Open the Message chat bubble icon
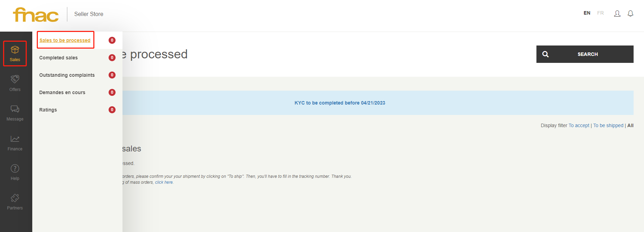644x232 pixels. (15, 109)
